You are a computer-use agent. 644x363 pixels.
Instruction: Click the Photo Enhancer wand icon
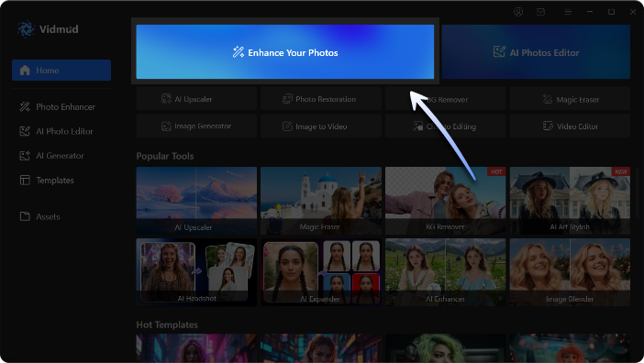point(25,107)
